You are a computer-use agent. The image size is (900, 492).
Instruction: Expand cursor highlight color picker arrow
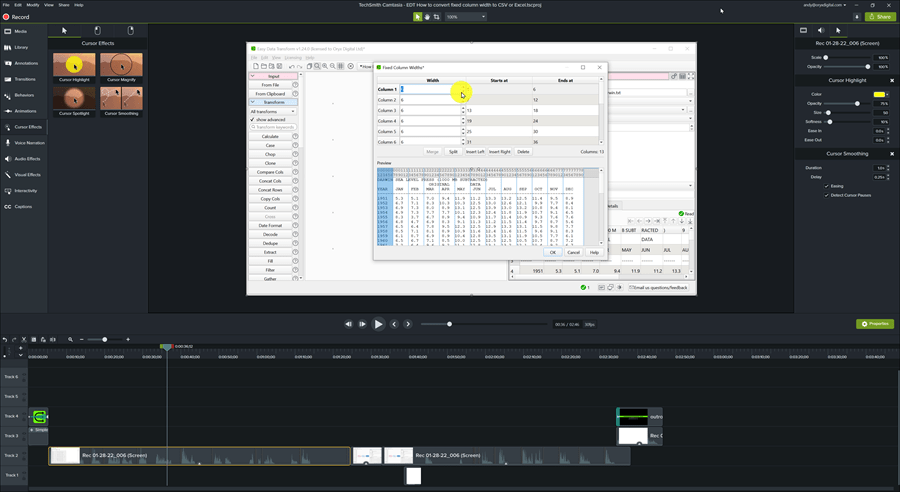click(886, 95)
